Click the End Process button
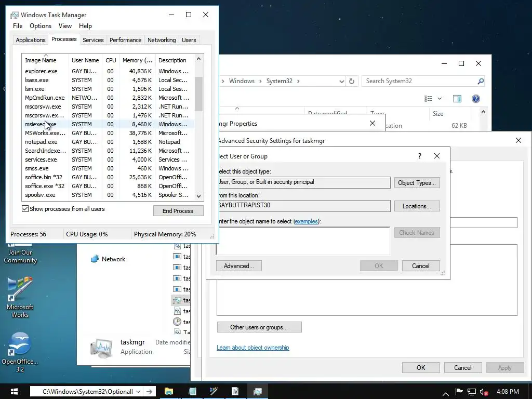The image size is (532, 399). 178,211
